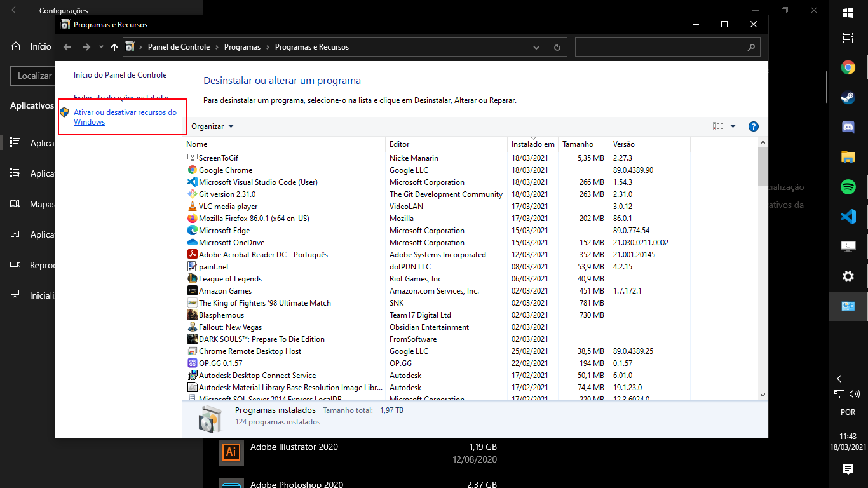Image resolution: width=868 pixels, height=488 pixels.
Task: Click the Programas e Recursos breadcrumb
Action: pyautogui.click(x=311, y=47)
